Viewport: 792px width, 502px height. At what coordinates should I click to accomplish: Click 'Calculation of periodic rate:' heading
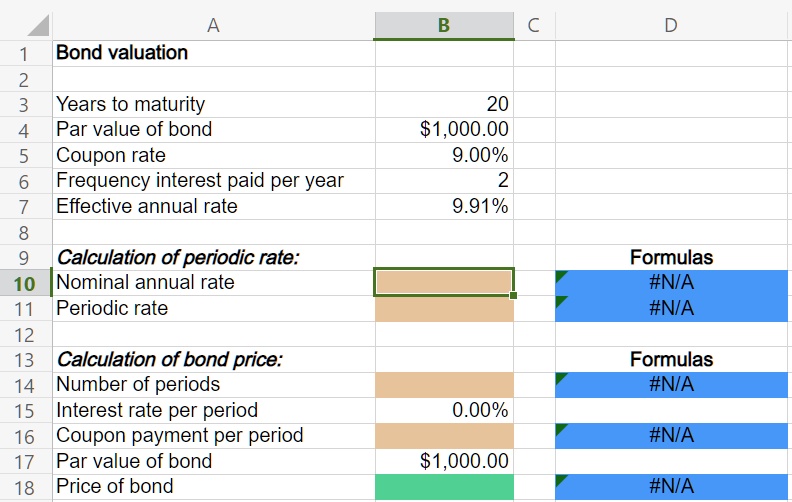point(178,258)
